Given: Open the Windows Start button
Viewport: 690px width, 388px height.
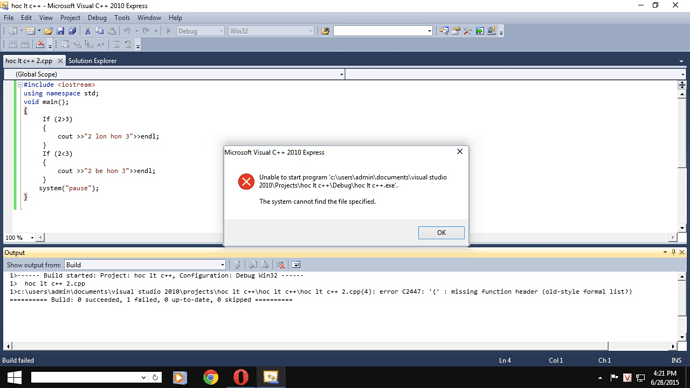Looking at the screenshot, I should click(x=14, y=377).
